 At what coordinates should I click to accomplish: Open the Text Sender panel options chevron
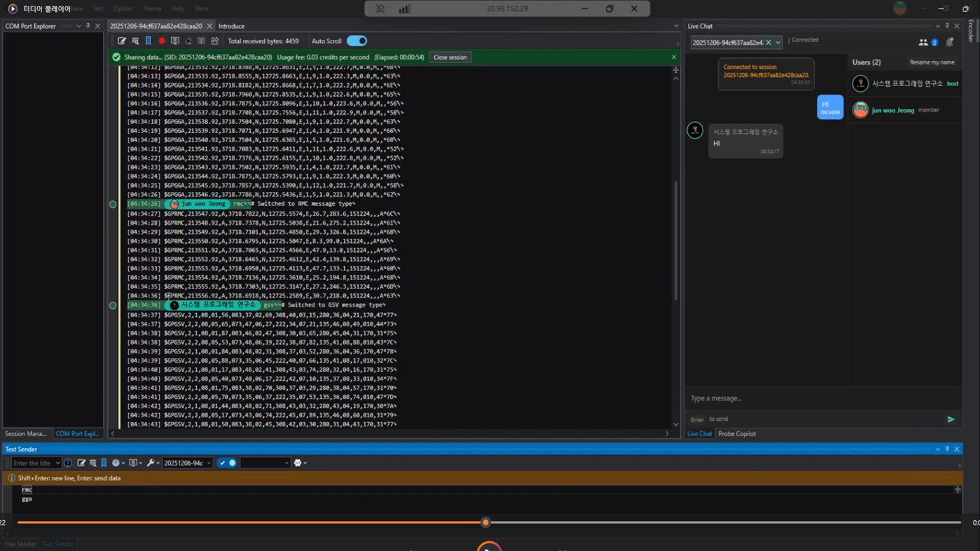click(x=938, y=449)
